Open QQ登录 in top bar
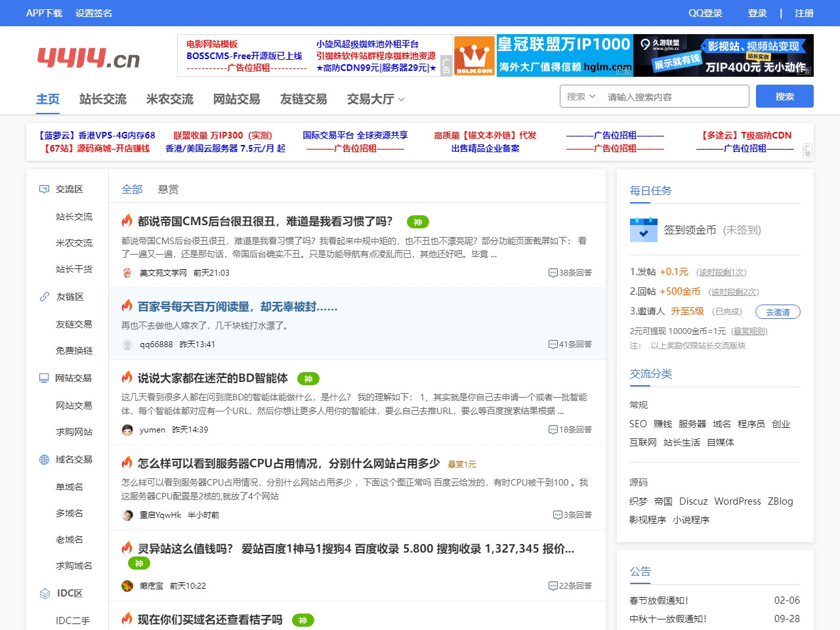Viewport: 840px width, 630px height. pyautogui.click(x=705, y=13)
